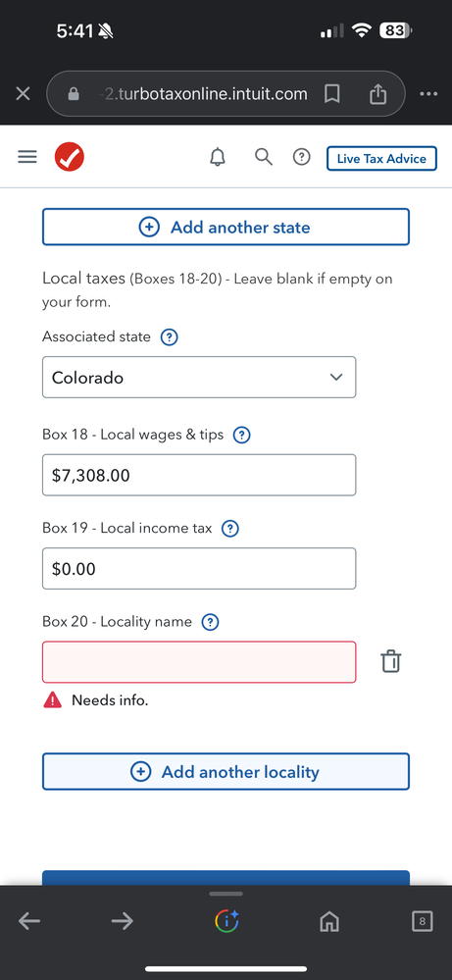Open browser tabs switcher showing 8
Viewport: 452px width, 980px height.
423,920
